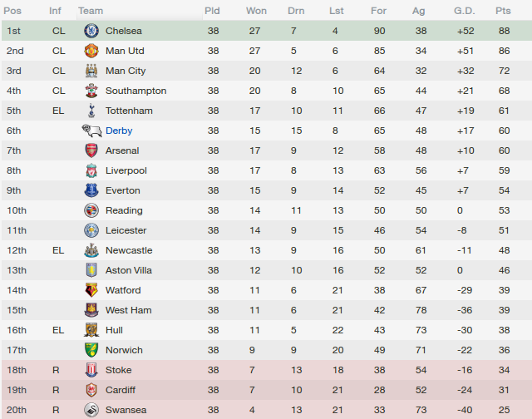Sort table by Pts column header
The image size is (532, 419).
[x=503, y=11]
